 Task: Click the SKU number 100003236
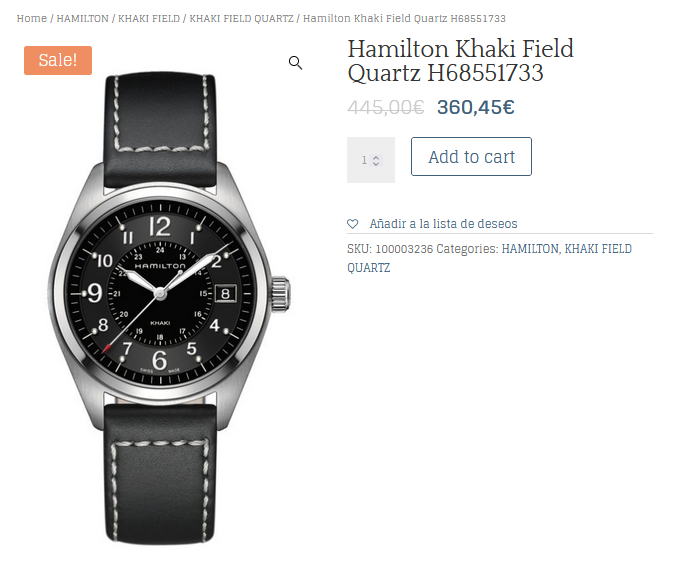pos(404,249)
